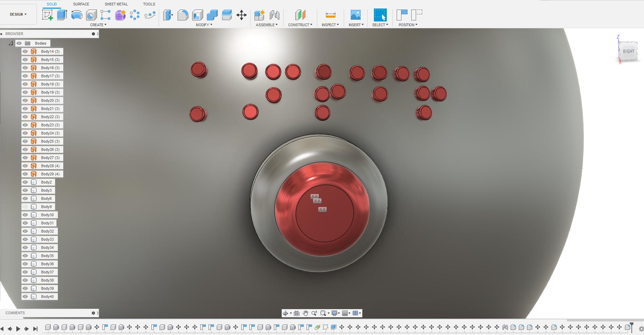
Task: Open Display Settings in navigation bar
Action: pos(335,313)
